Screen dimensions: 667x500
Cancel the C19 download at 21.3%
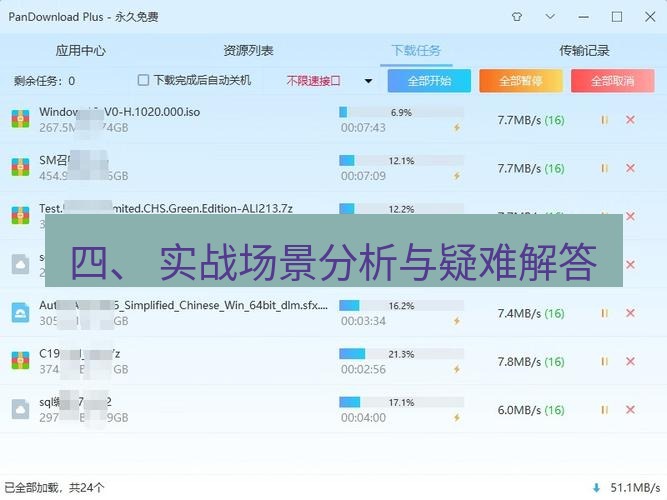click(x=630, y=362)
